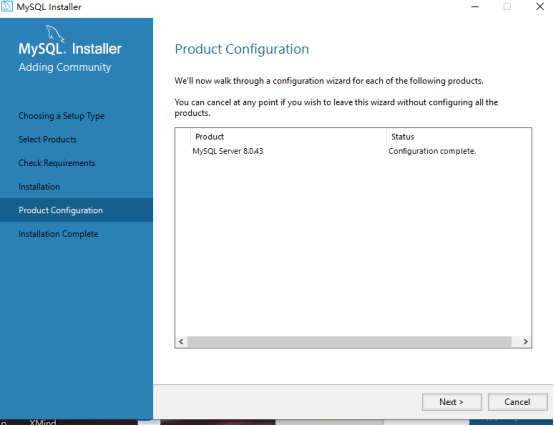Click the Product column header
This screenshot has height=426, width=554.
pos(288,137)
